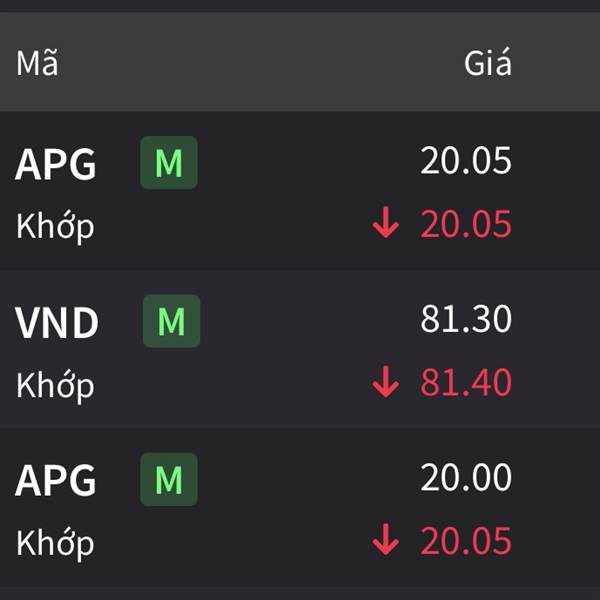Open the VND ticker symbol
600x600 pixels.
point(57,322)
